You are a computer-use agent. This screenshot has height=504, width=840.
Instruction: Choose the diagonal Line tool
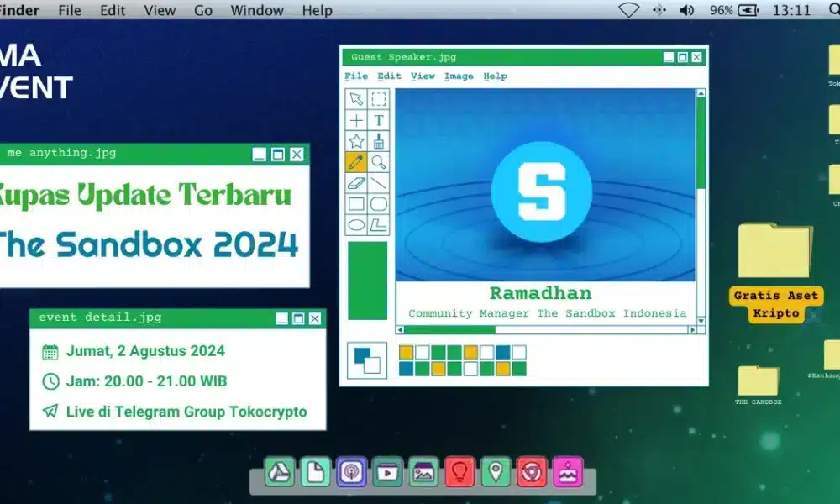(379, 183)
